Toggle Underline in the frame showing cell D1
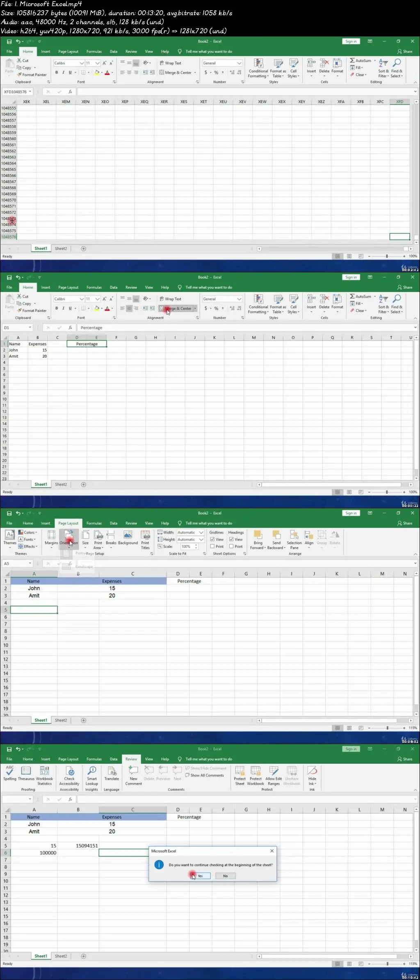Viewport: 420px width, 980px height. pyautogui.click(x=70, y=308)
